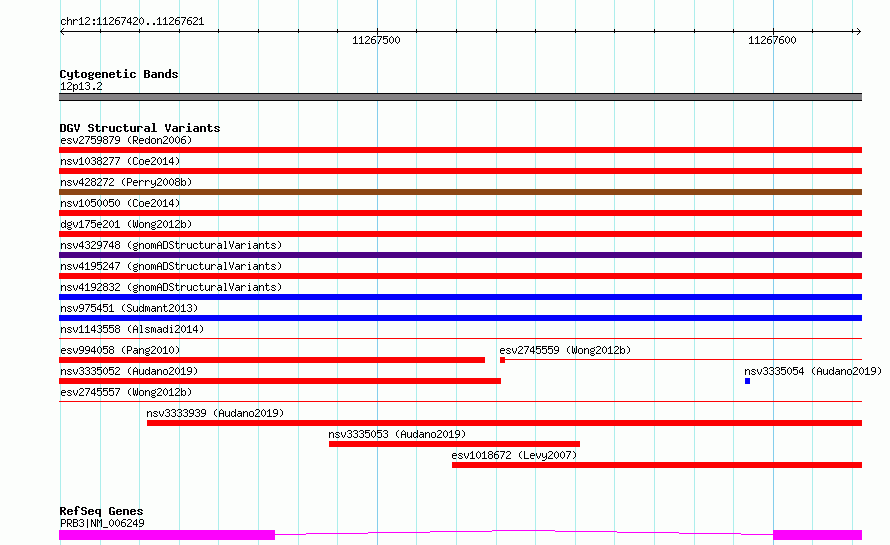
Task: Click the gray 12p13.2 cytoband bar
Action: click(460, 97)
